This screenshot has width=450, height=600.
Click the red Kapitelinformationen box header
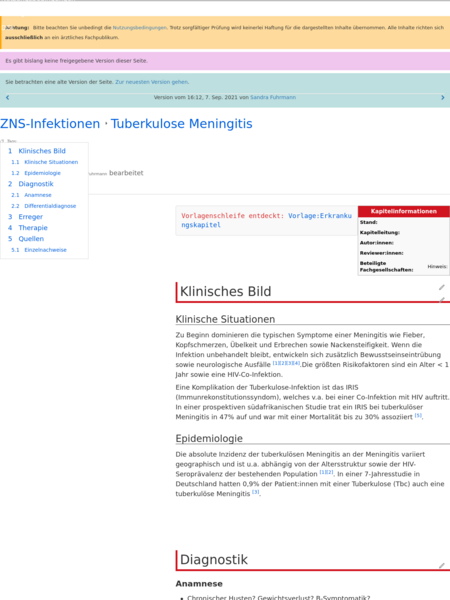coord(403,211)
